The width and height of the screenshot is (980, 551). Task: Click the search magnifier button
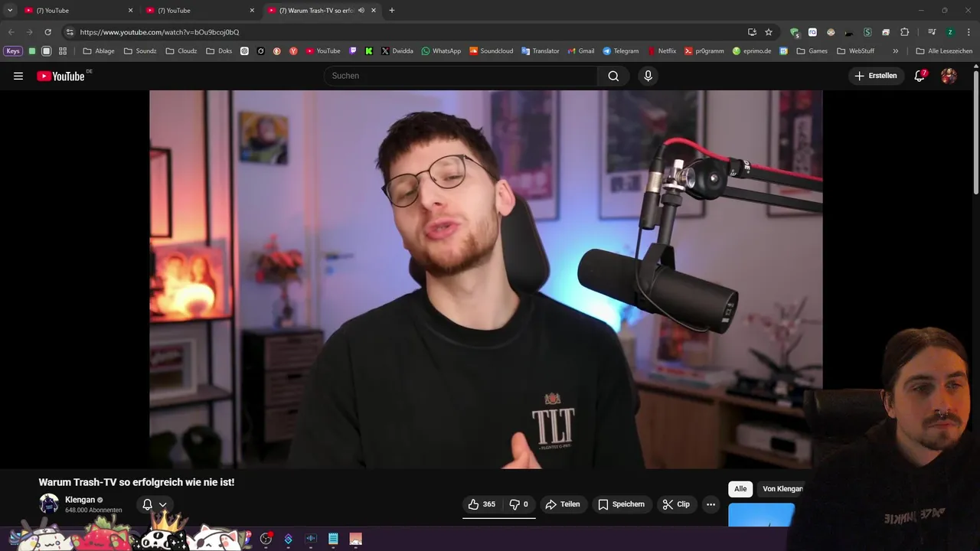point(613,76)
